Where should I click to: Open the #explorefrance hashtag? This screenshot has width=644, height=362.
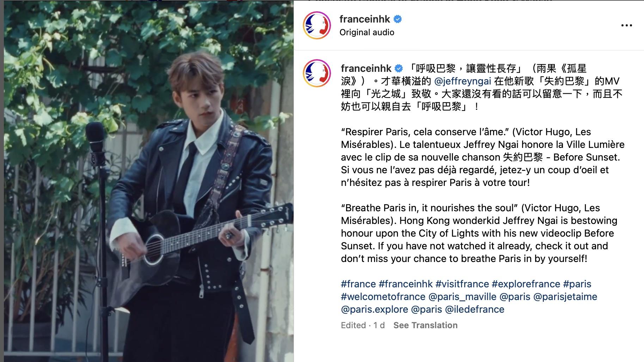(526, 284)
